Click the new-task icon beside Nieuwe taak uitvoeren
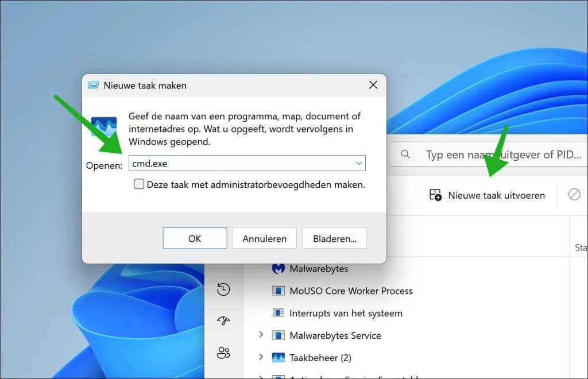 tap(435, 195)
